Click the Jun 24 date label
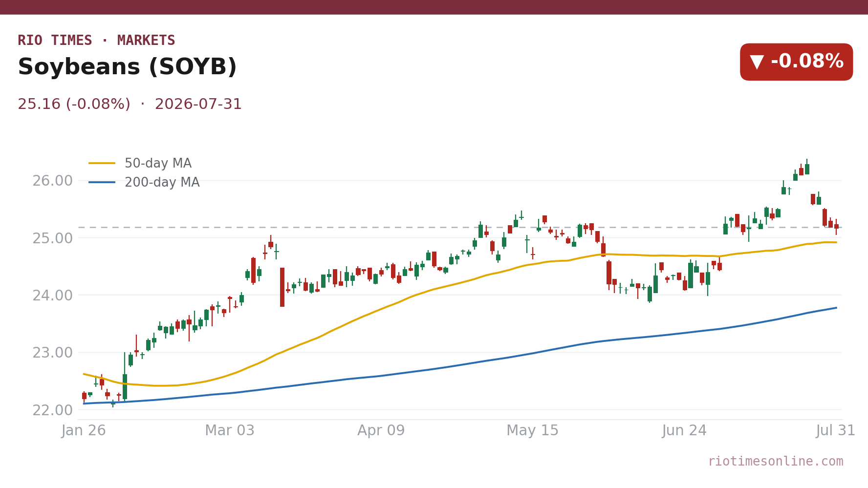This screenshot has width=868, height=488. click(x=684, y=430)
